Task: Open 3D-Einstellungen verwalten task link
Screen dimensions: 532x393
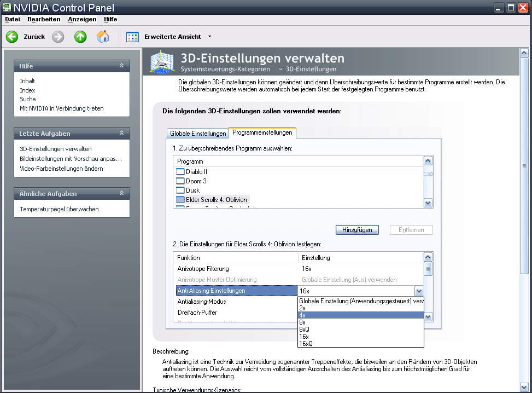Action: (x=56, y=149)
